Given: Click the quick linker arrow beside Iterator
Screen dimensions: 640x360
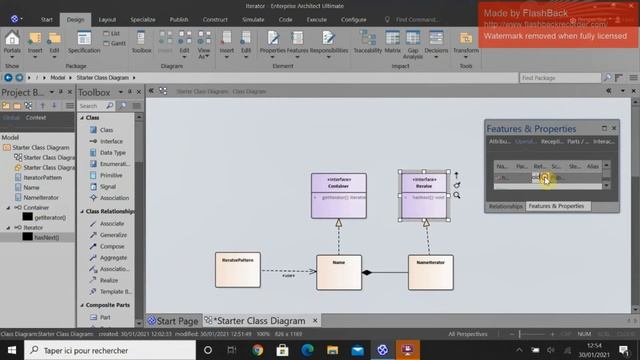Looking at the screenshot, I should (x=456, y=175).
